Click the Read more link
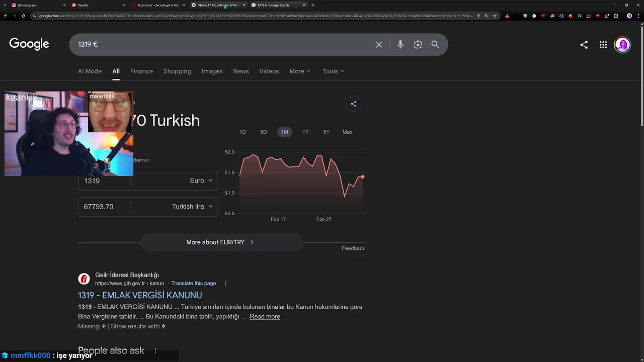 pos(265,316)
